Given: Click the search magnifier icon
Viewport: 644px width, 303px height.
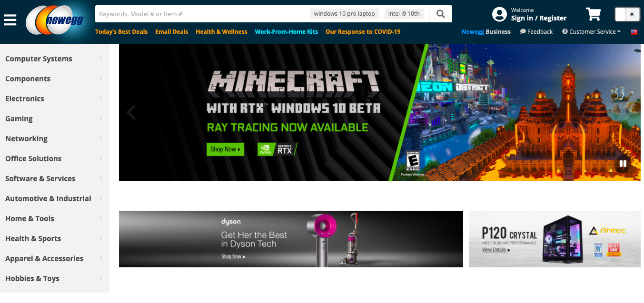Looking at the screenshot, I should (441, 14).
